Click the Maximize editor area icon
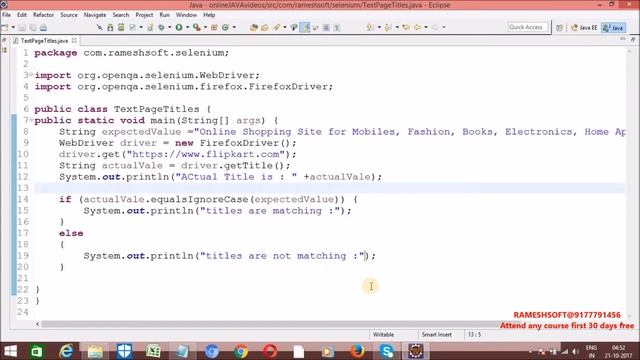The height and width of the screenshot is (360, 640). click(x=633, y=39)
